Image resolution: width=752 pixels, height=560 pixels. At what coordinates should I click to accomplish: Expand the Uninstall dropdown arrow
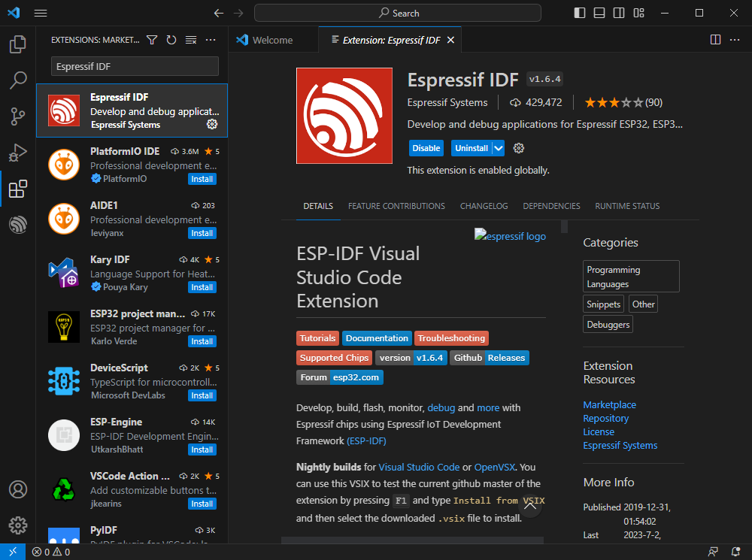pos(499,148)
